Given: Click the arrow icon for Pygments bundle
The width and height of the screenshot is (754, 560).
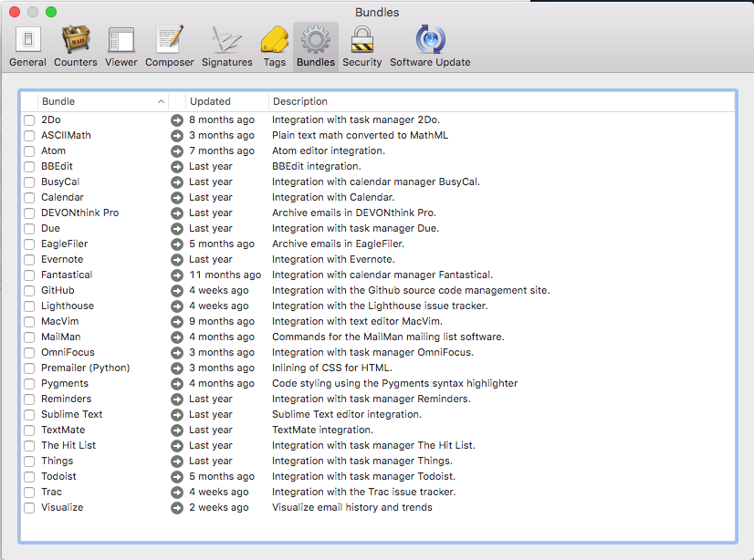Looking at the screenshot, I should tap(177, 384).
